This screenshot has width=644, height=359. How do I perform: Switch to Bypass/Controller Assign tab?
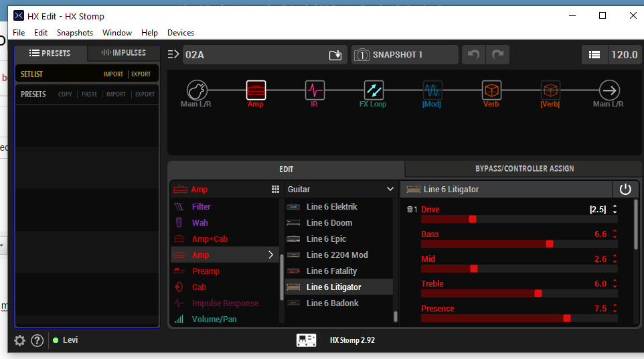(524, 169)
